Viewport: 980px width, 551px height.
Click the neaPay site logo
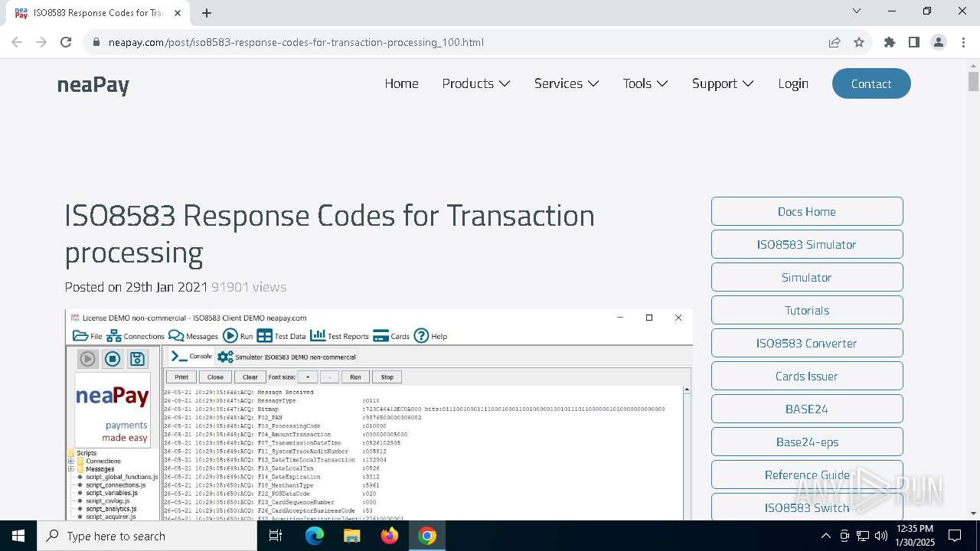point(93,84)
